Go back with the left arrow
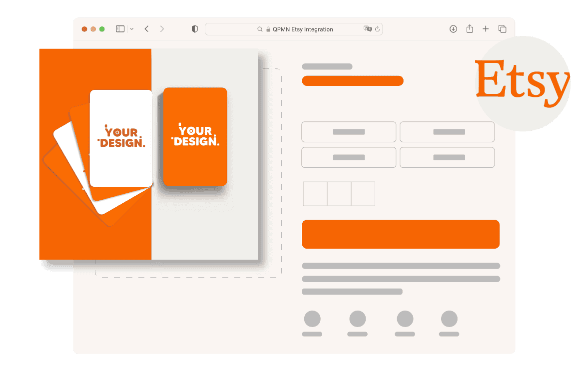 pos(146,29)
